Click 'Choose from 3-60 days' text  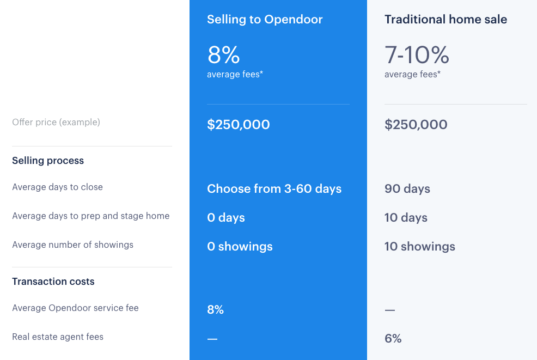[x=274, y=189]
